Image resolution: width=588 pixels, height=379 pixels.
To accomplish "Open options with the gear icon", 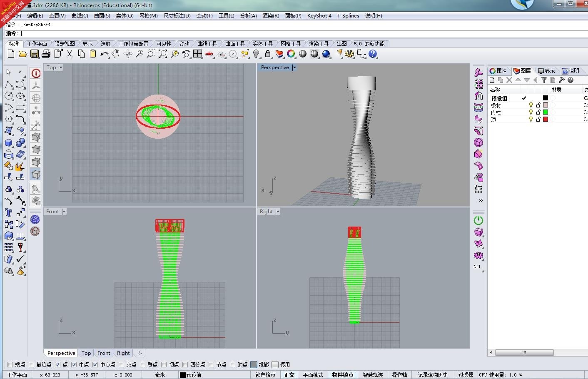I will click(349, 54).
